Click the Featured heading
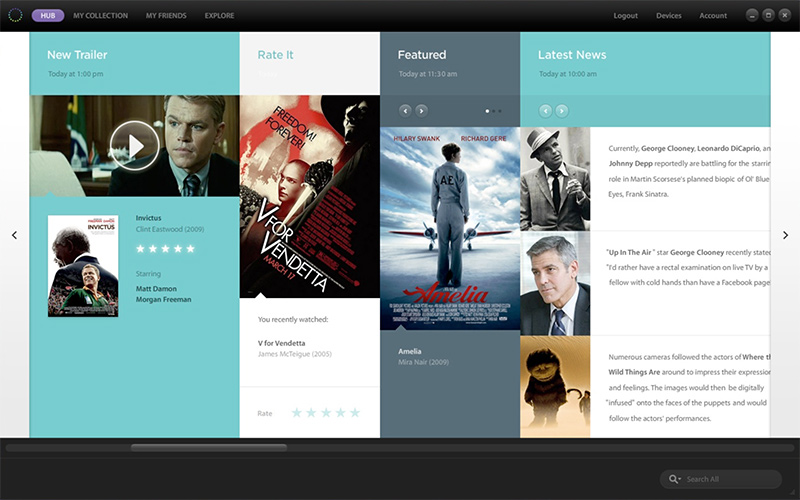Screen dimensions: 800x500 tap(422, 55)
